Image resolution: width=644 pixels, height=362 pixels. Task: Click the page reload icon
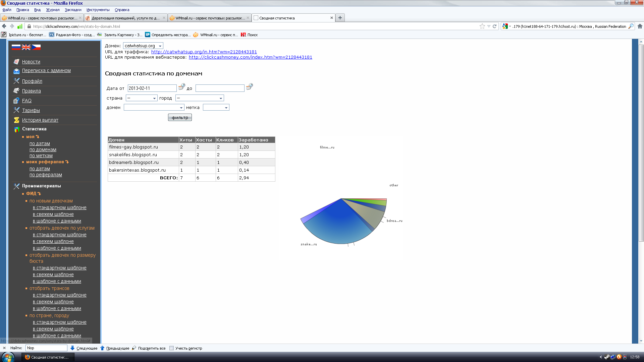coord(494,26)
